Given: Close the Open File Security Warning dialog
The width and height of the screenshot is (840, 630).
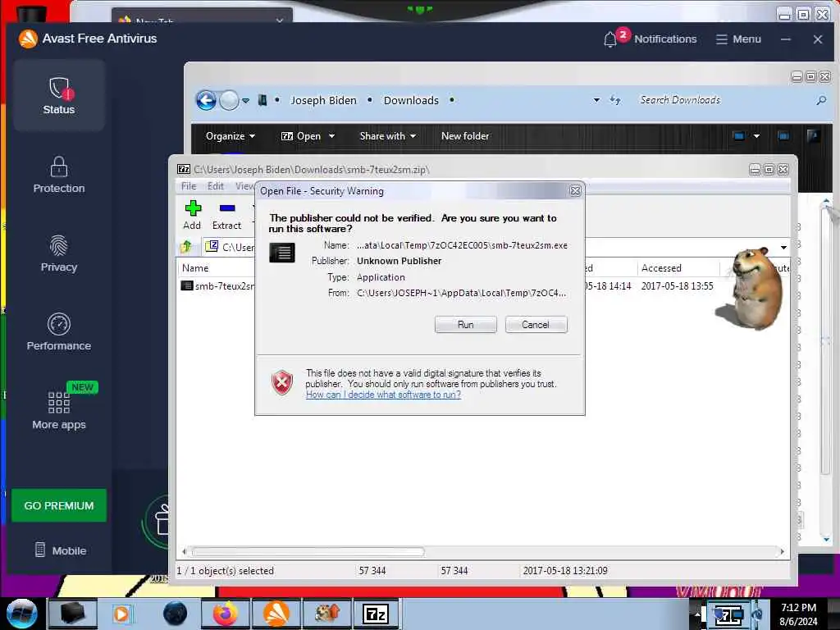Looking at the screenshot, I should 575,190.
